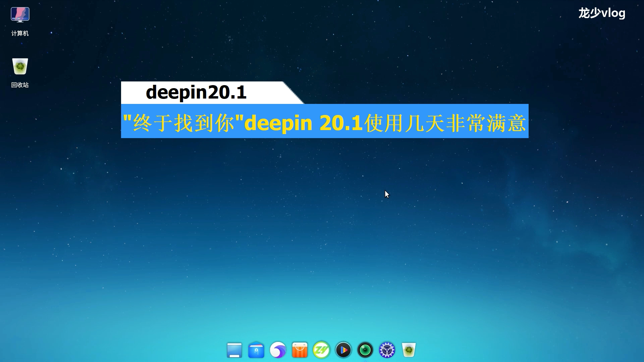The image size is (644, 362).
Task: Open the gear control center in dock
Action: pyautogui.click(x=387, y=350)
